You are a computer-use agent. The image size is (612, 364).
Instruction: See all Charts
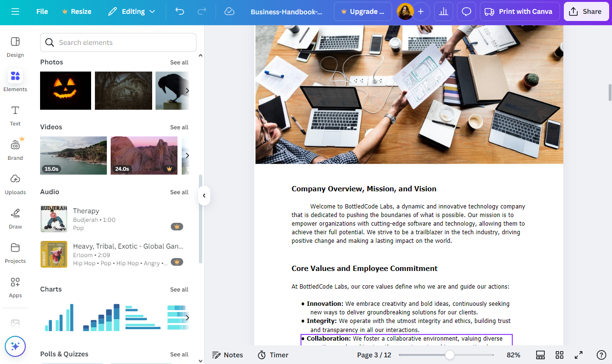[179, 290]
